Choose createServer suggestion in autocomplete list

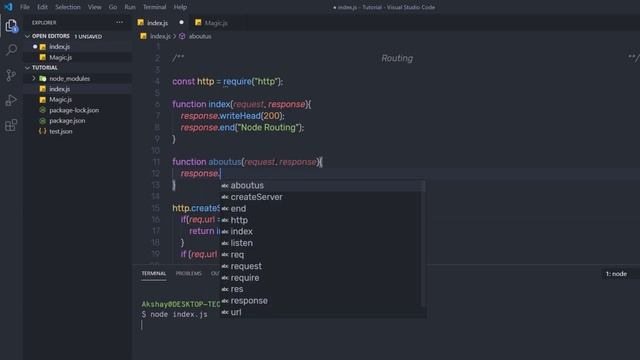coord(322,197)
